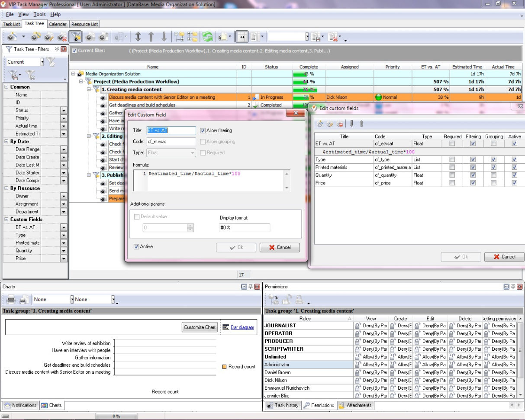Image resolution: width=525 pixels, height=420 pixels.
Task: Open the Status filter dropdown in the sidebar
Action: tap(63, 110)
